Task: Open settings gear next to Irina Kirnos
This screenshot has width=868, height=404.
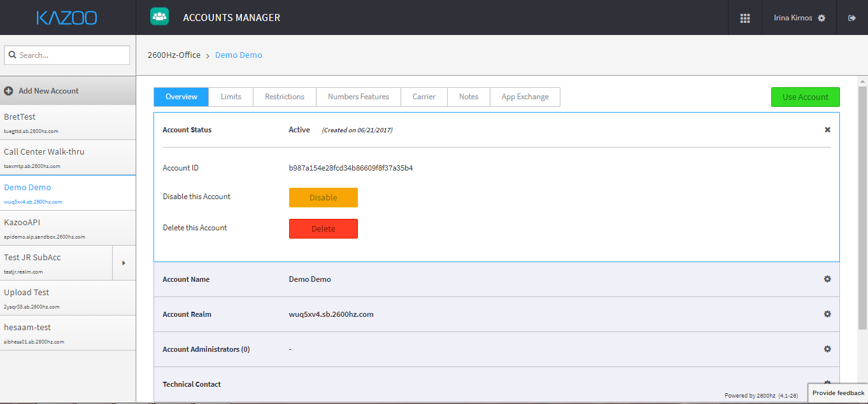Action: (x=822, y=18)
